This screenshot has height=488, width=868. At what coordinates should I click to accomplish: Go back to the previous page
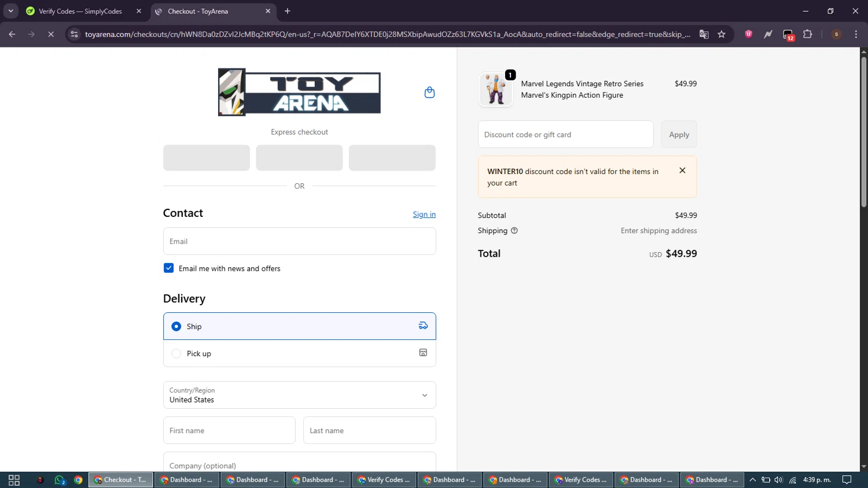12,34
